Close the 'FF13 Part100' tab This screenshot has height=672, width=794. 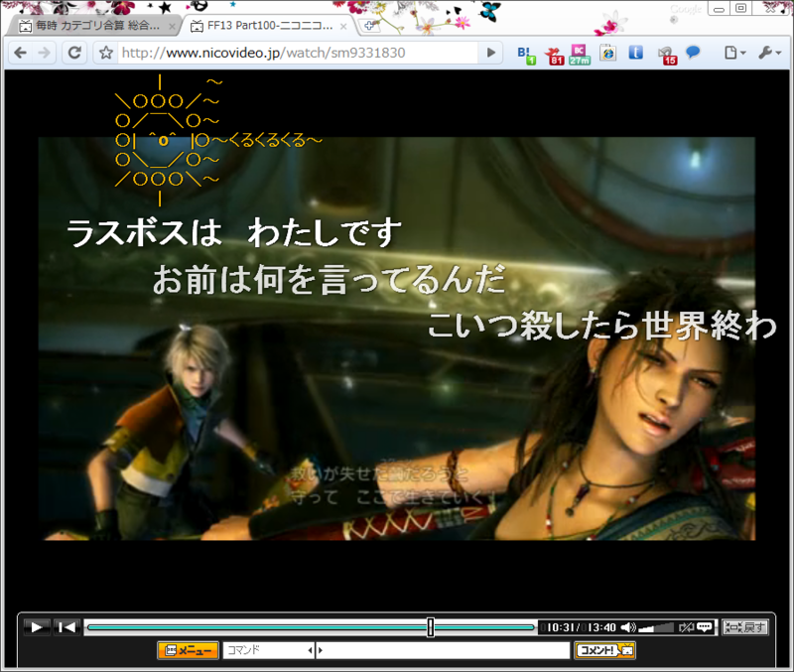click(343, 27)
